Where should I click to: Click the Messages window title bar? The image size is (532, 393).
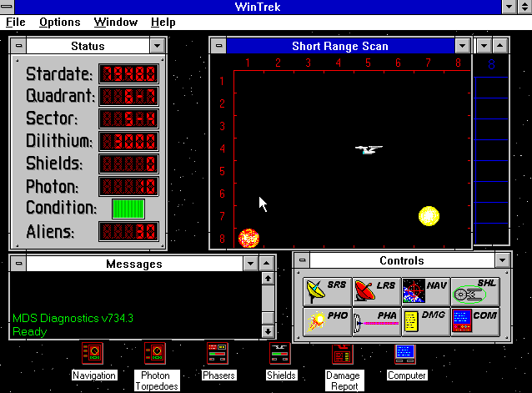134,264
